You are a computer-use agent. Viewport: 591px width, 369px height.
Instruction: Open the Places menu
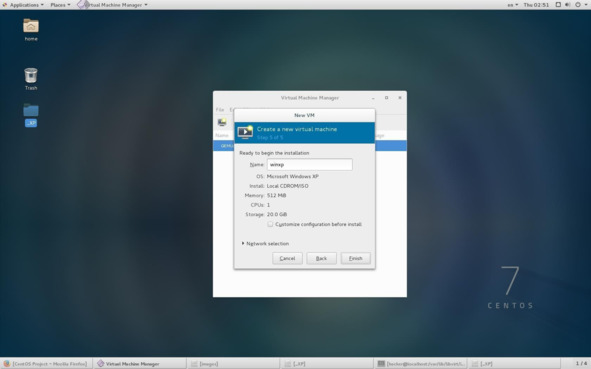pyautogui.click(x=60, y=5)
